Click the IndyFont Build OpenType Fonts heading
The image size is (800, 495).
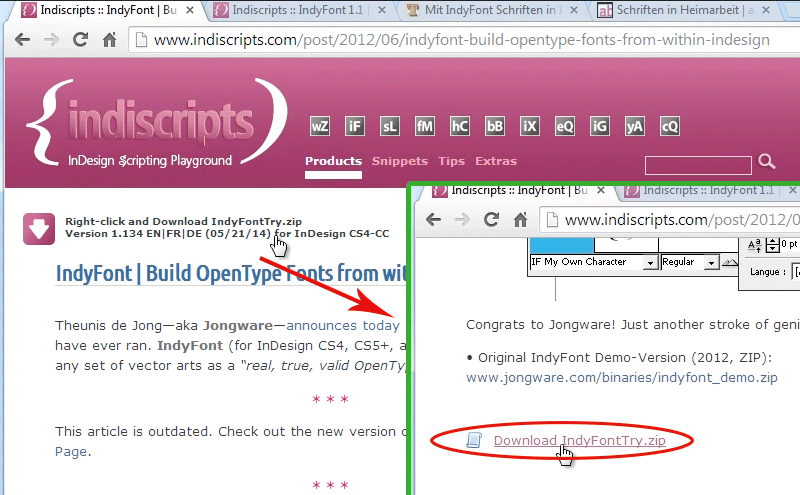tap(231, 274)
